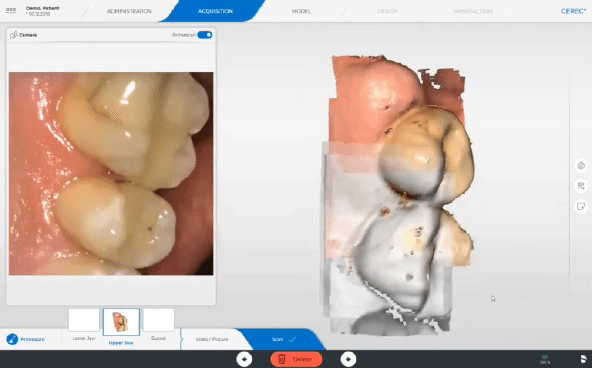Click the Upper Jaw label text
Viewport: 592px width, 368px height.
pos(121,343)
